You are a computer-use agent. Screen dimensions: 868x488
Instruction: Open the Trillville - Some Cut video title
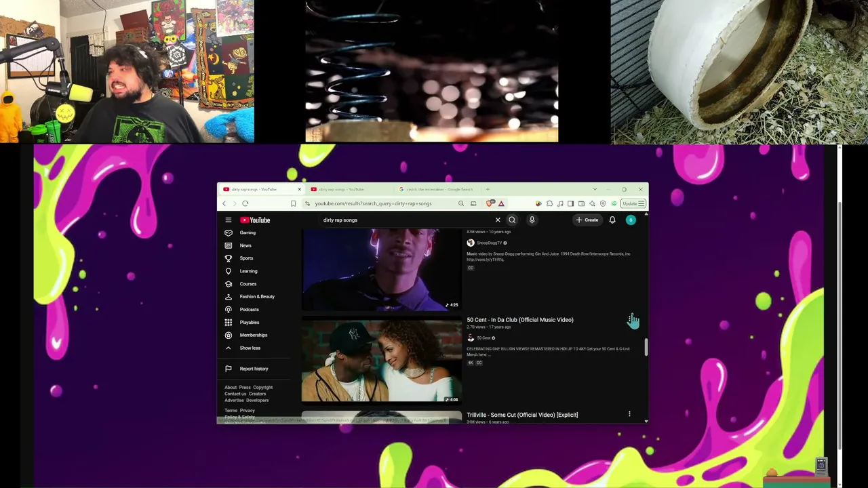pyautogui.click(x=522, y=415)
